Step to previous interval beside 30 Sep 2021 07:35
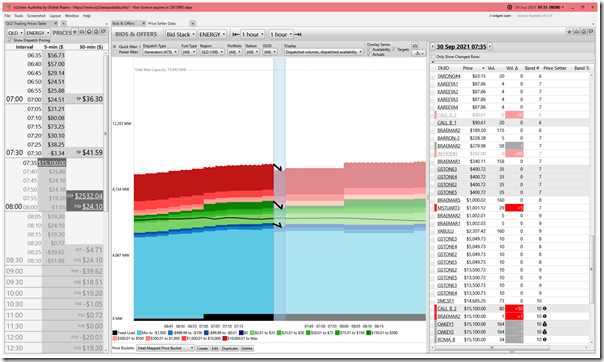 (x=433, y=47)
